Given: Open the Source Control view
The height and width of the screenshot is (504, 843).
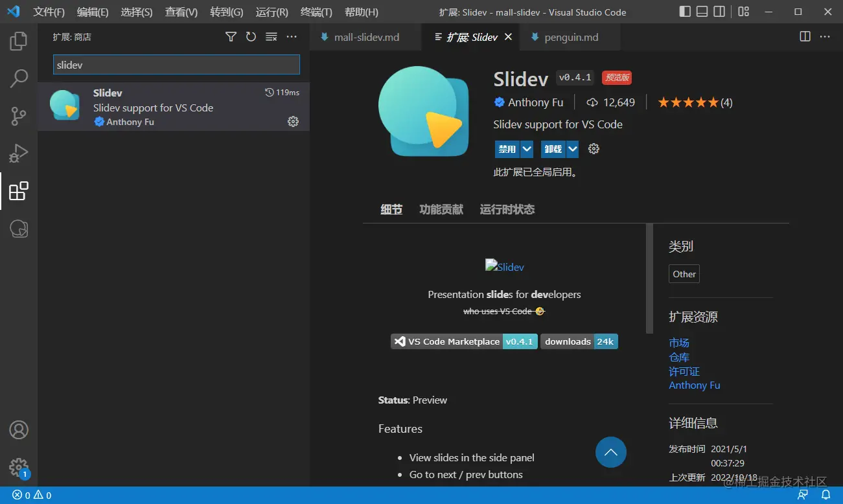Looking at the screenshot, I should click(19, 117).
